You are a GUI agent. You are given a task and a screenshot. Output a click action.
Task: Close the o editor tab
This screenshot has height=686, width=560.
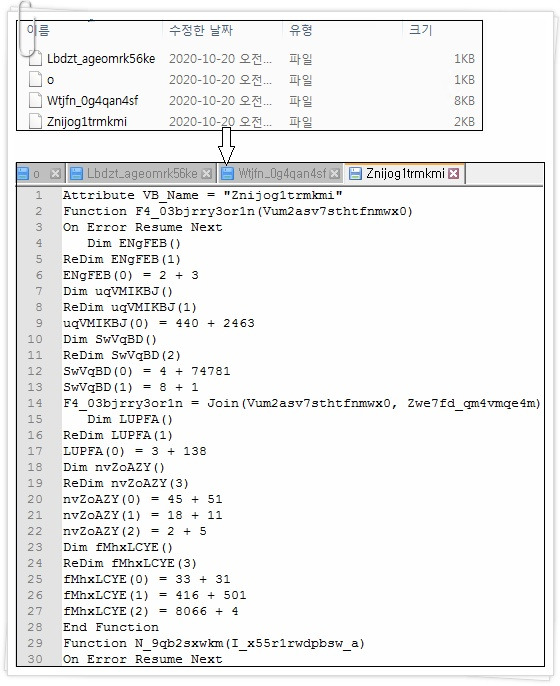(x=55, y=174)
